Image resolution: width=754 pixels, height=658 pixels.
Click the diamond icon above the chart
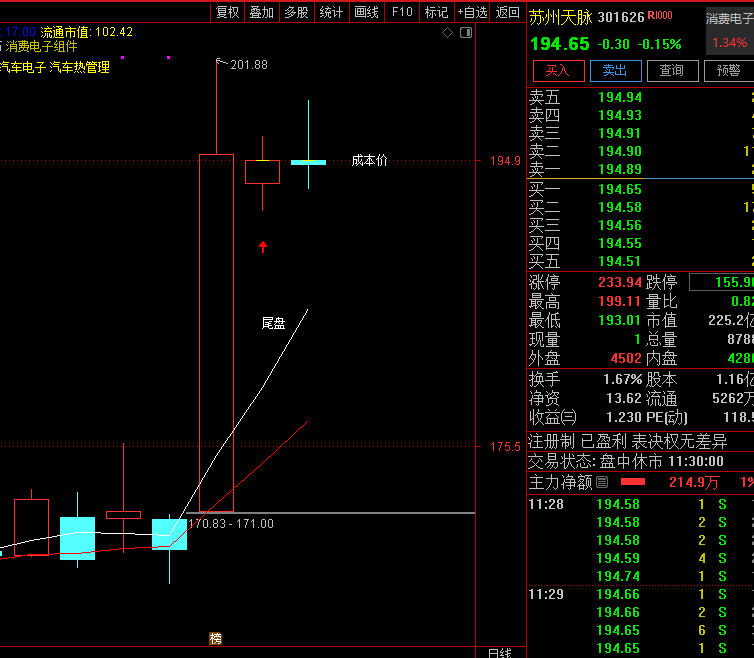click(x=448, y=33)
